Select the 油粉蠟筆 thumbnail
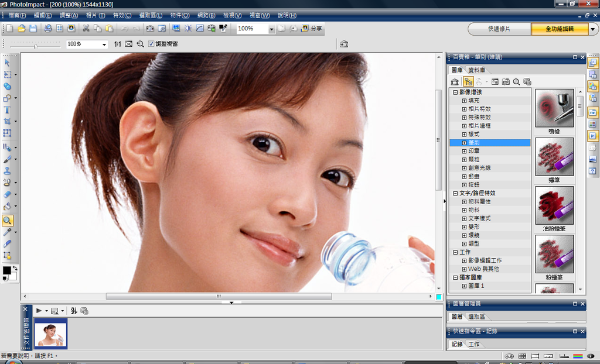Viewport: 600px width, 364px height. 554,205
